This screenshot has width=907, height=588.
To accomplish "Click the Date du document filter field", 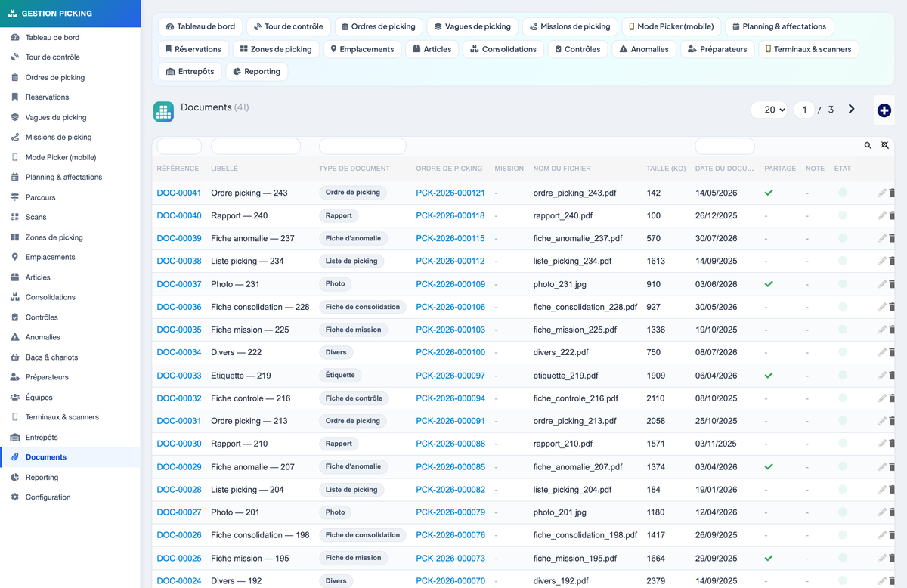I will (725, 146).
